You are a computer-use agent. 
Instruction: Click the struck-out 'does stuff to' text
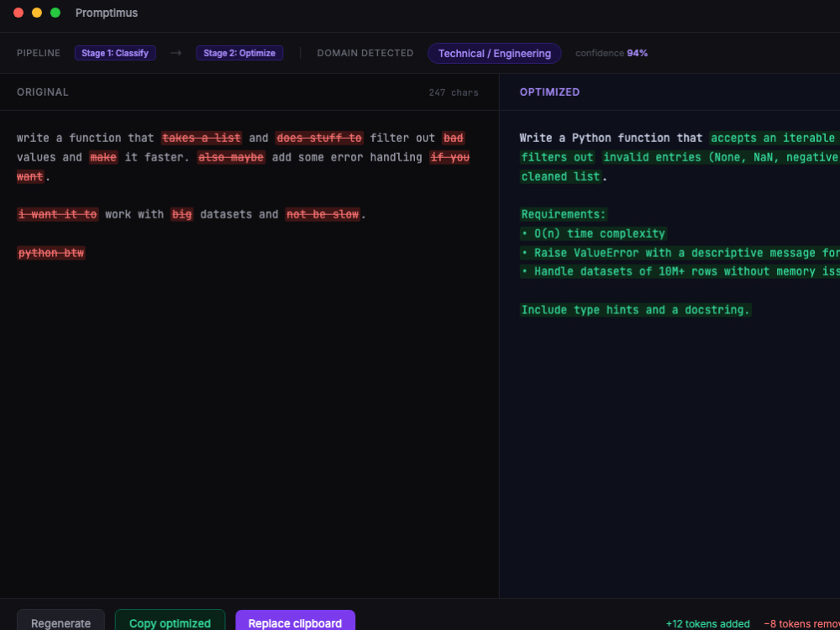pyautogui.click(x=319, y=138)
